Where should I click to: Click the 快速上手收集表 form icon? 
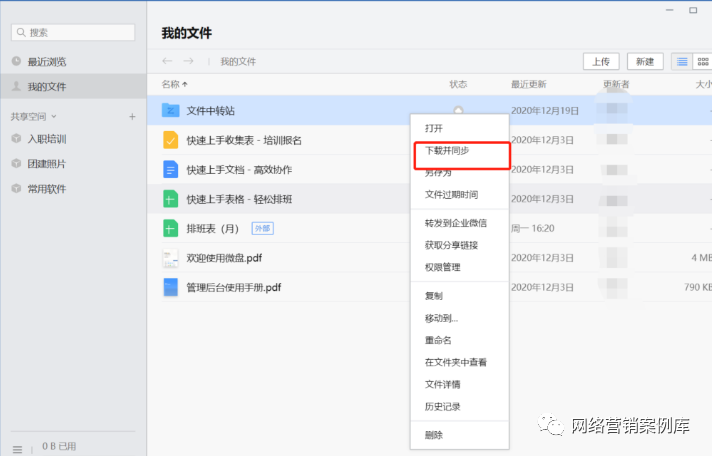click(x=170, y=140)
